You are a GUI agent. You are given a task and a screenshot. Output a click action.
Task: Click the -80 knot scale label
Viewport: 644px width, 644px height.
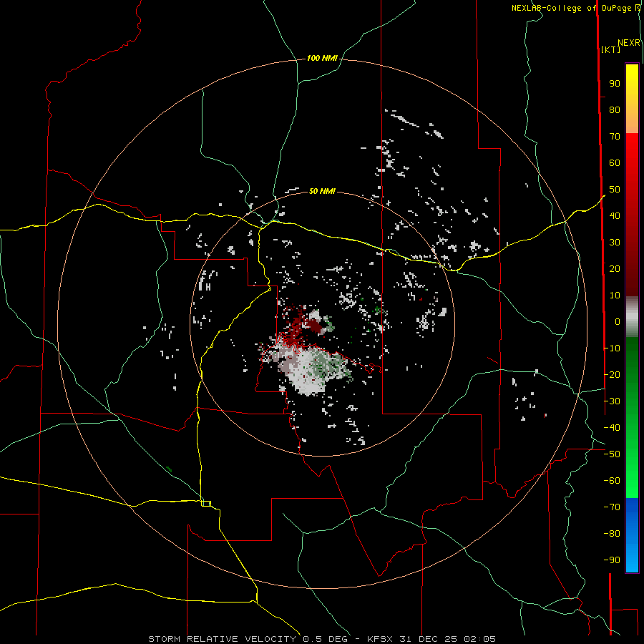pyautogui.click(x=612, y=534)
